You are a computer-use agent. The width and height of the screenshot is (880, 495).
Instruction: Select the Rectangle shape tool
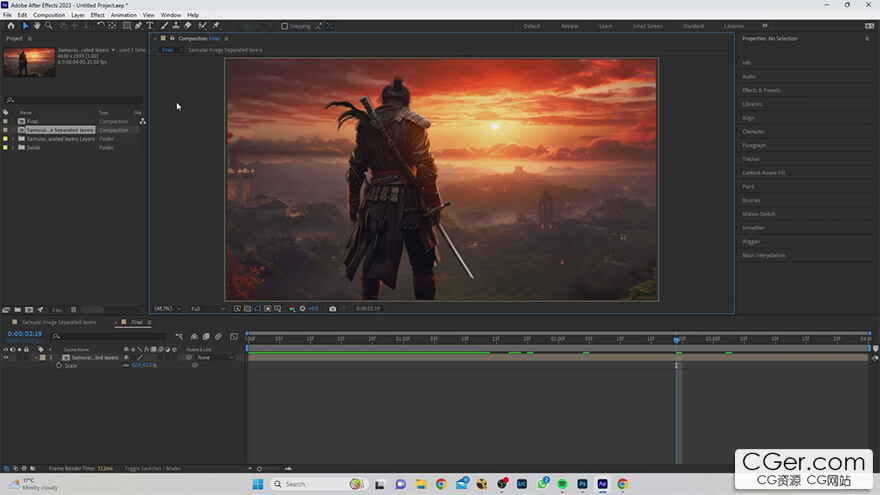click(x=127, y=26)
